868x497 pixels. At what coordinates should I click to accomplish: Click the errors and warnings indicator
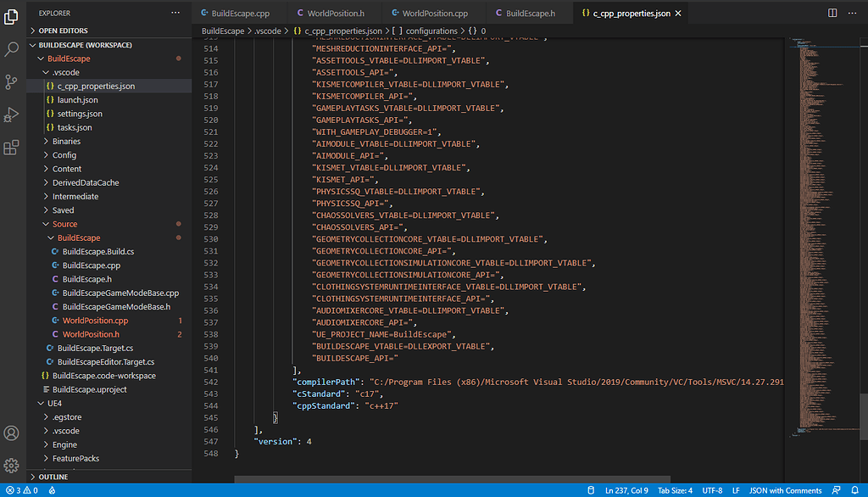point(21,490)
